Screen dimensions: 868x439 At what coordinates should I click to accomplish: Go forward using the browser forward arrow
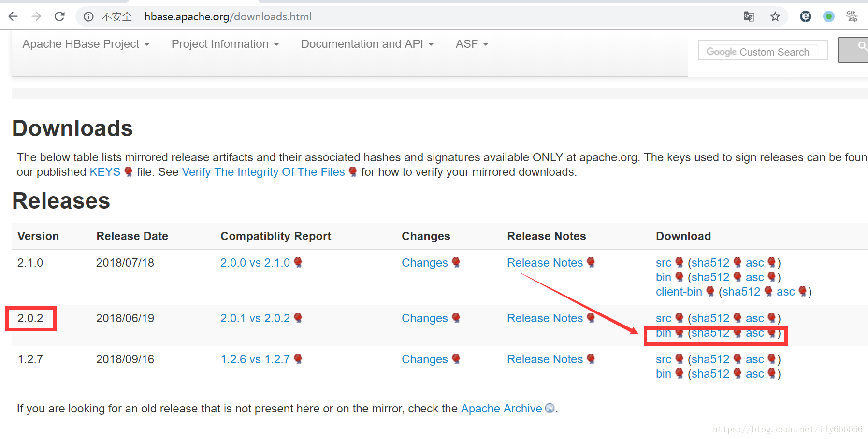(x=36, y=16)
